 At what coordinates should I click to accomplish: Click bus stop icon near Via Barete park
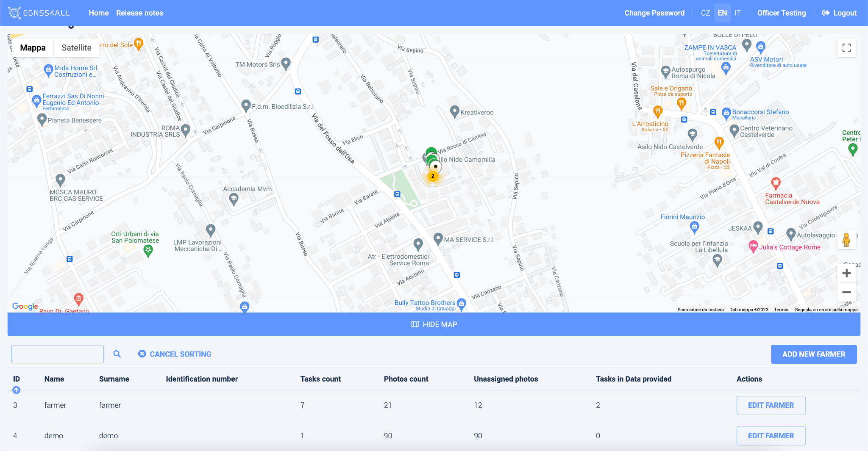pyautogui.click(x=397, y=194)
